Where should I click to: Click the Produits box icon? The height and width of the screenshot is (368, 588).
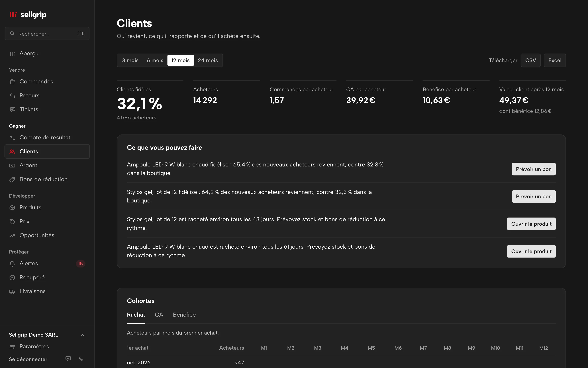(12, 208)
